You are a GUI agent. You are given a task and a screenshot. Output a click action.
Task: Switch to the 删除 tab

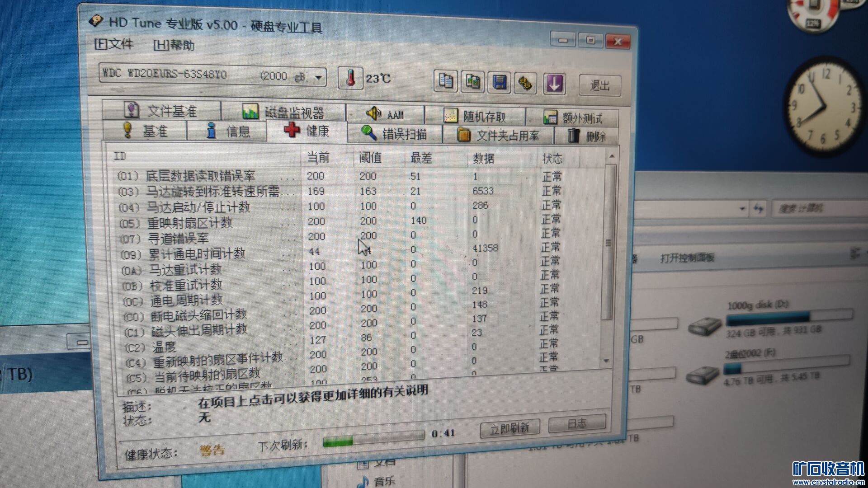coord(586,136)
